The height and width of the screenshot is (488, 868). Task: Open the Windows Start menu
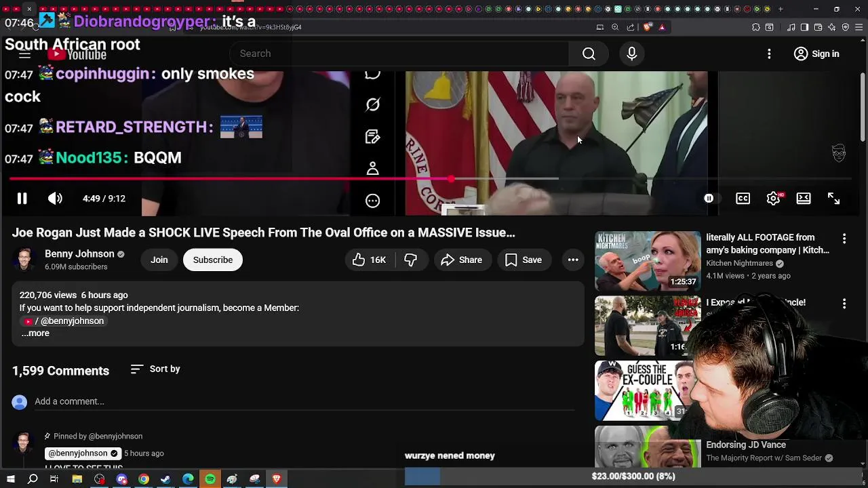point(10,479)
